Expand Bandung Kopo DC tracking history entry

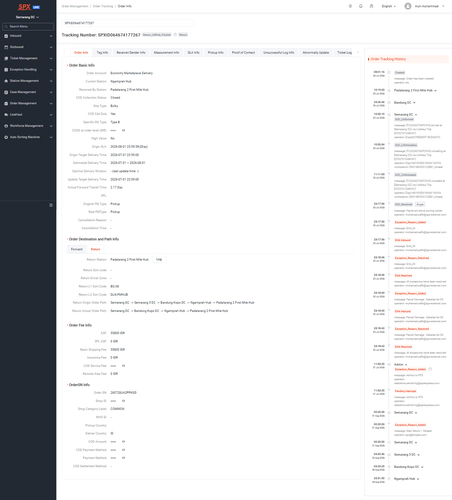(422, 467)
